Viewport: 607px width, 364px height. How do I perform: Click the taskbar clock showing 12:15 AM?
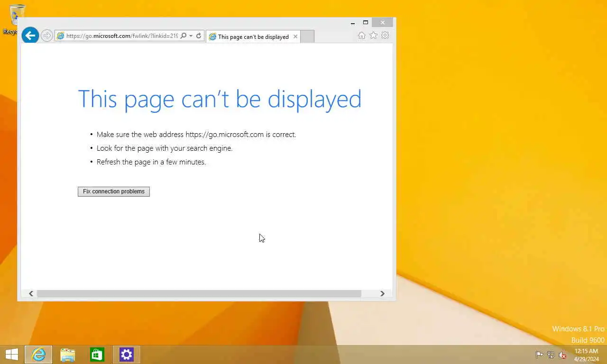tap(587, 355)
